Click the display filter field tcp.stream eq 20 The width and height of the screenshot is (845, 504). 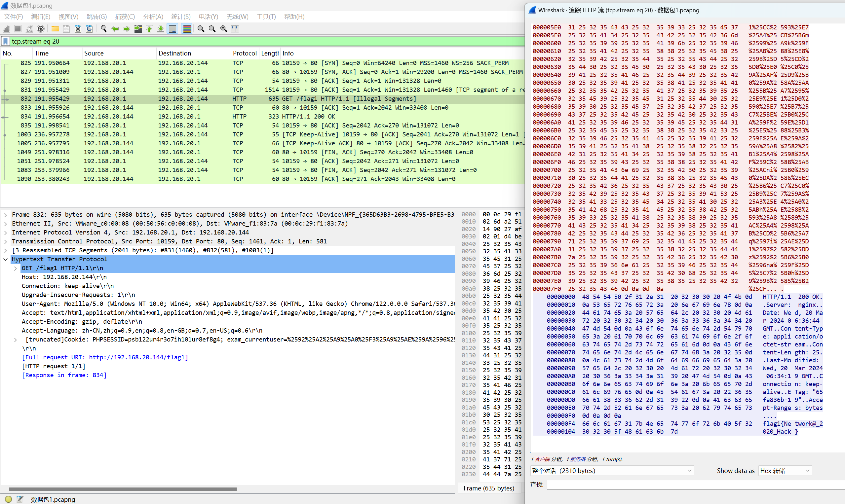pos(267,41)
